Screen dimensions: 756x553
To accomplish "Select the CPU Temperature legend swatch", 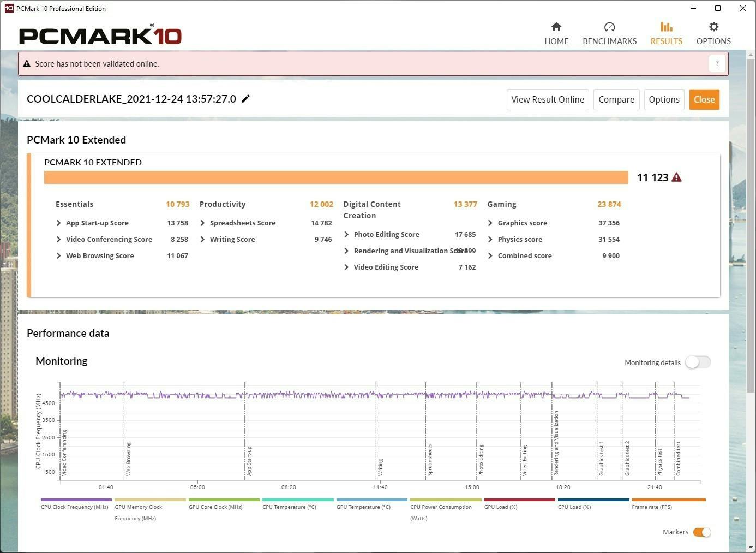I will click(298, 500).
